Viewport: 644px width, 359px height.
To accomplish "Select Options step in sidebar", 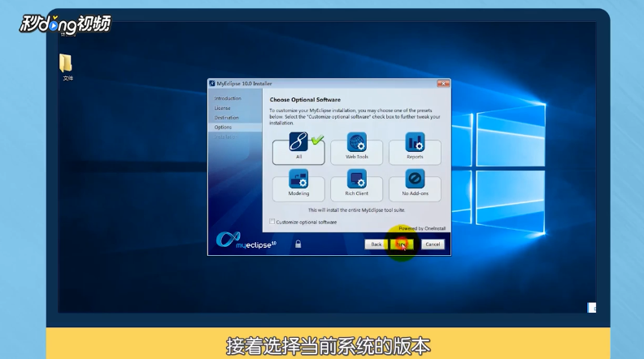I will pyautogui.click(x=223, y=128).
